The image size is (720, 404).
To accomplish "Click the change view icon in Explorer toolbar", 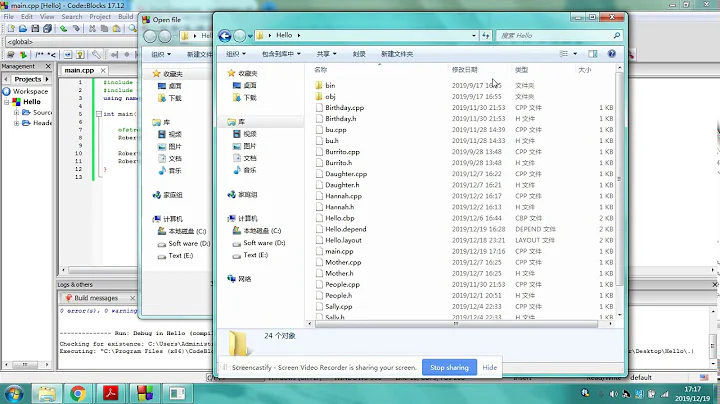I will coord(564,54).
